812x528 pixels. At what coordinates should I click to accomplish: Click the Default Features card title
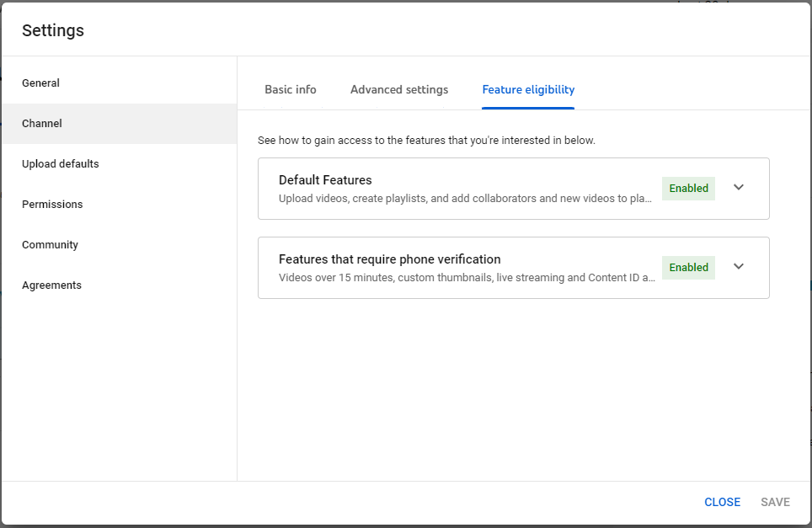(x=325, y=180)
